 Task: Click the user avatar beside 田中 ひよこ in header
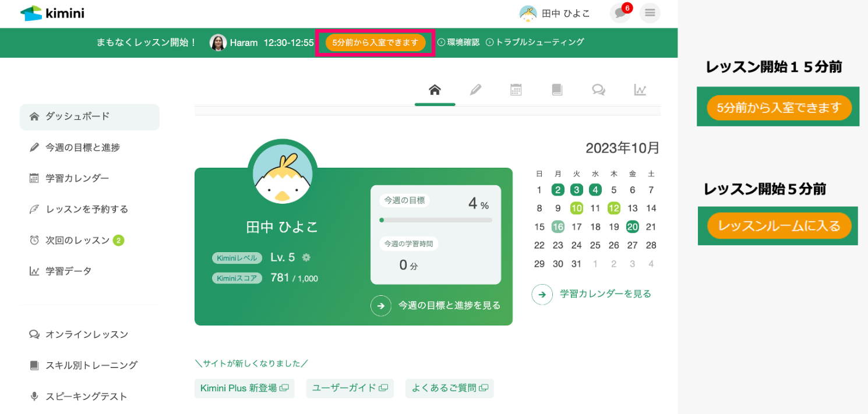pos(528,13)
